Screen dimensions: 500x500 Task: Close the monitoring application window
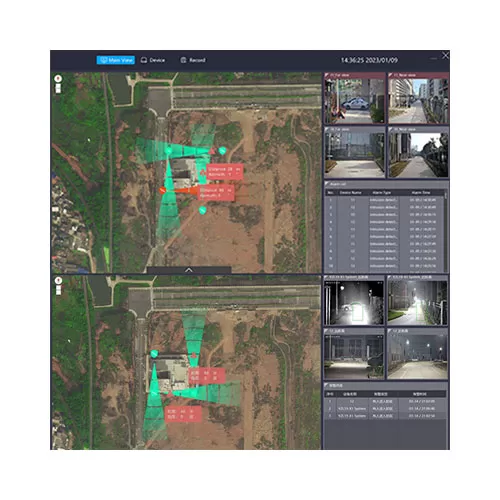point(445,56)
